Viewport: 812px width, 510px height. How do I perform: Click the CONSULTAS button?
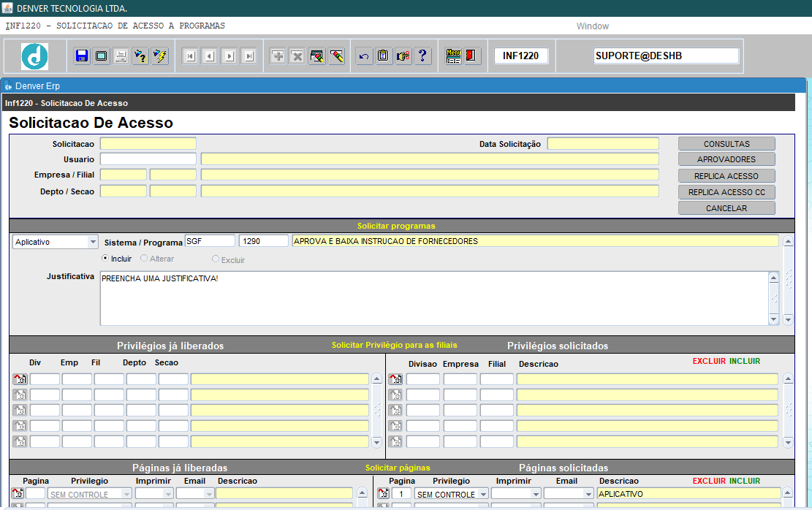point(726,144)
